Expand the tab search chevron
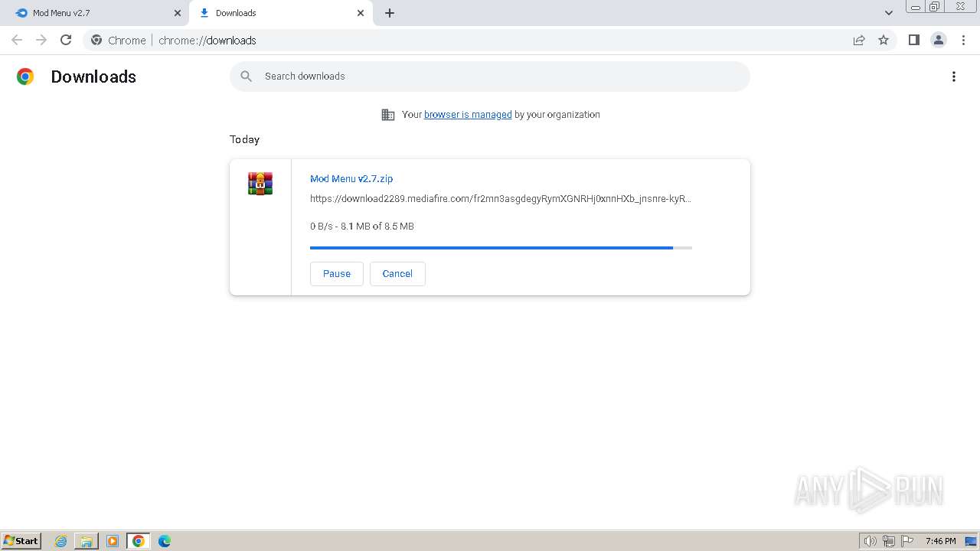The width and height of the screenshot is (980, 551). pos(889,13)
